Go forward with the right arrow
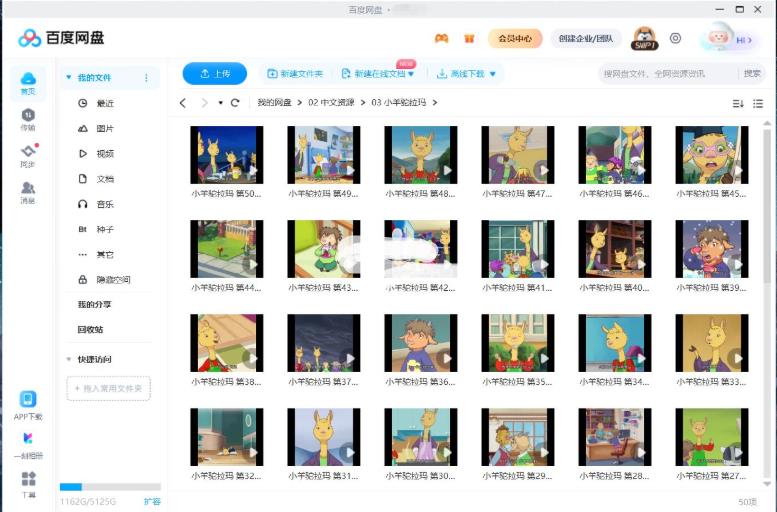 pyautogui.click(x=204, y=103)
